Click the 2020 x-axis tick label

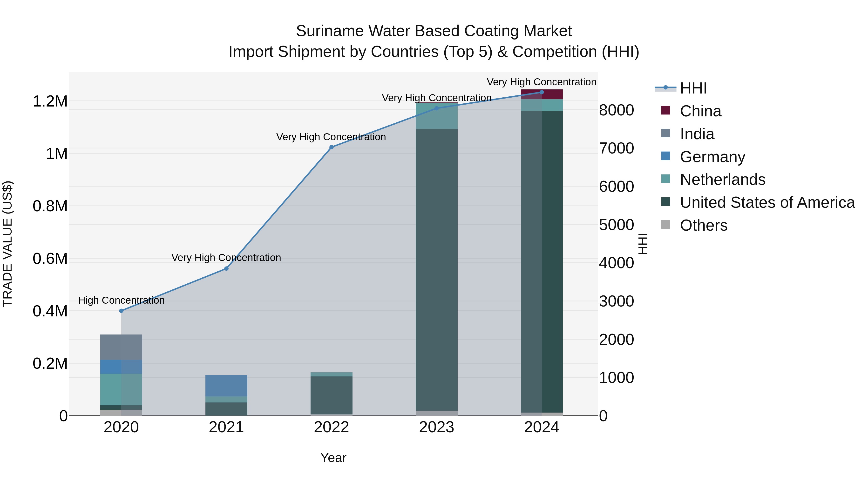[x=121, y=427]
